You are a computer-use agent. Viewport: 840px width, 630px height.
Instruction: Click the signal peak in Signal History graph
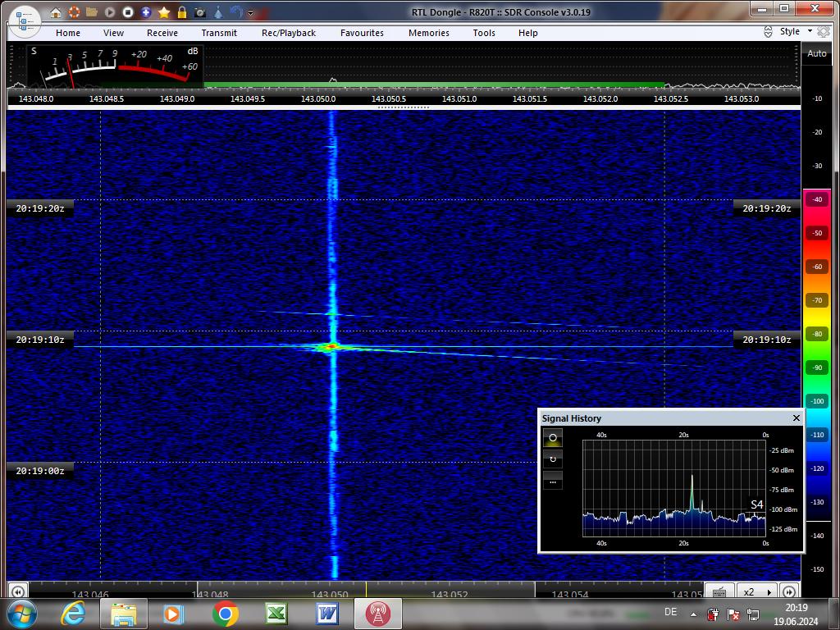[x=692, y=493]
